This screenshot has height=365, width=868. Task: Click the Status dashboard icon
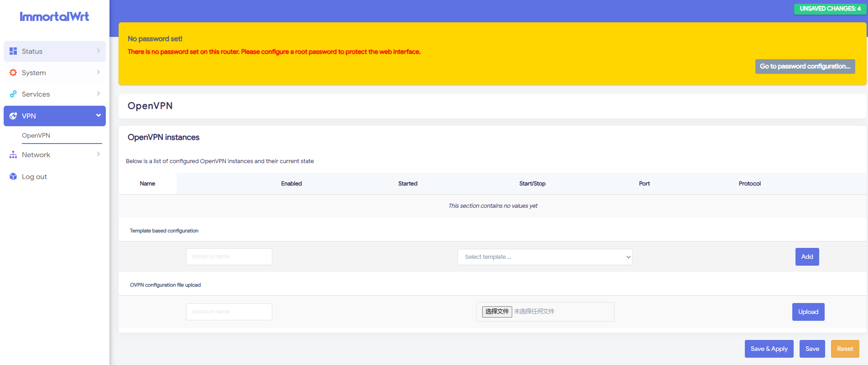point(13,51)
